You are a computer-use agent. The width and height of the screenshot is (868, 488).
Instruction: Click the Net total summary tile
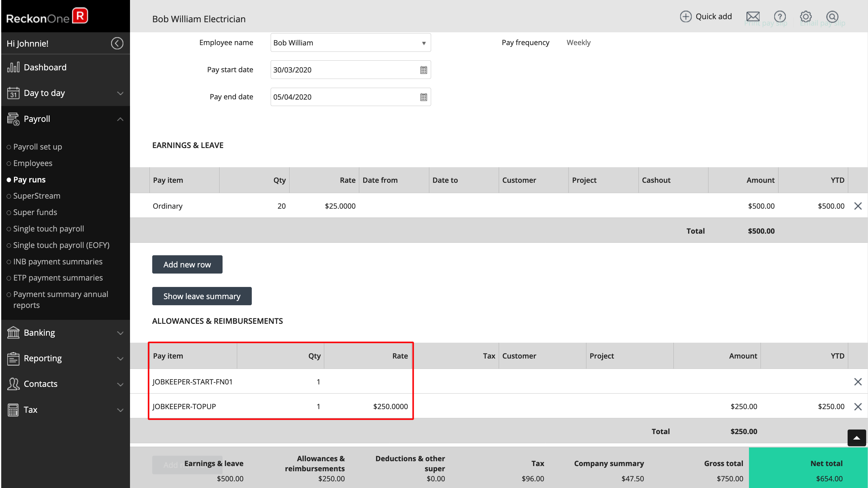[808, 468]
